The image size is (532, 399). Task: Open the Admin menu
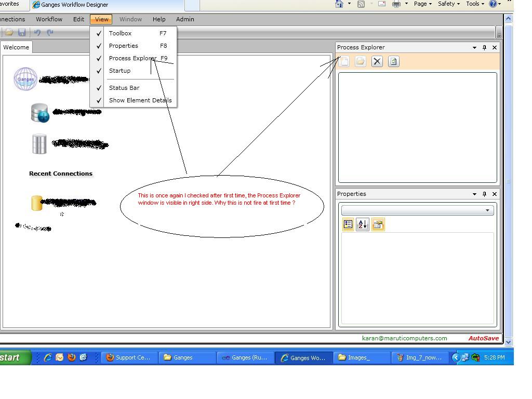[185, 19]
